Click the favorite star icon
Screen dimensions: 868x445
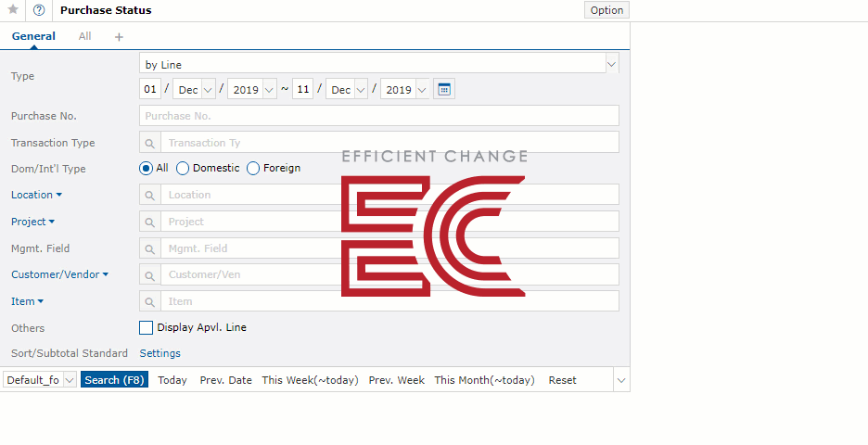tap(13, 10)
